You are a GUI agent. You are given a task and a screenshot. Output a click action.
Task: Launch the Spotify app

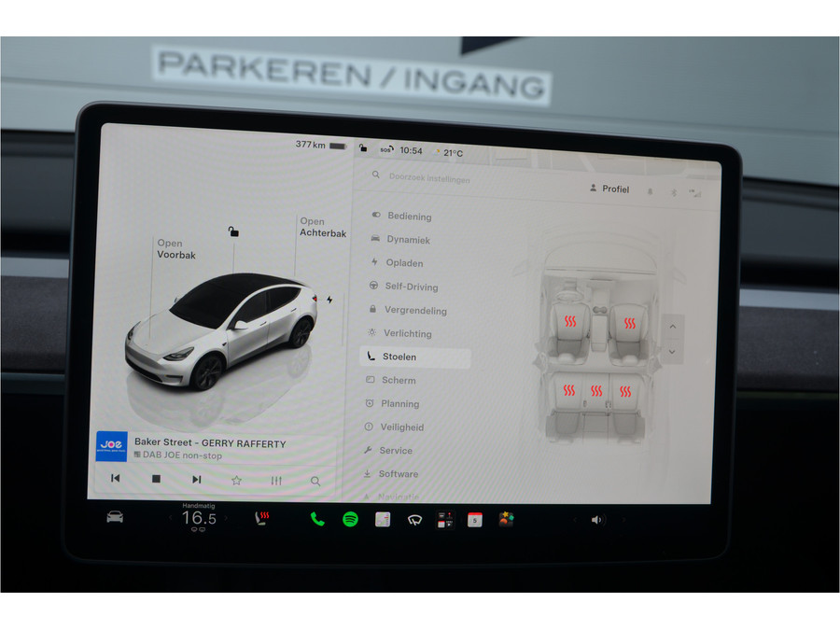pos(350,519)
